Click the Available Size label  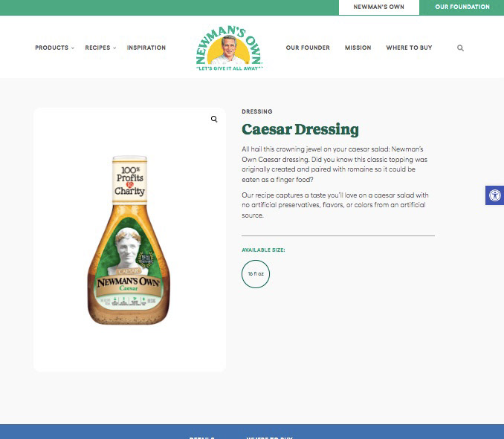[263, 250]
